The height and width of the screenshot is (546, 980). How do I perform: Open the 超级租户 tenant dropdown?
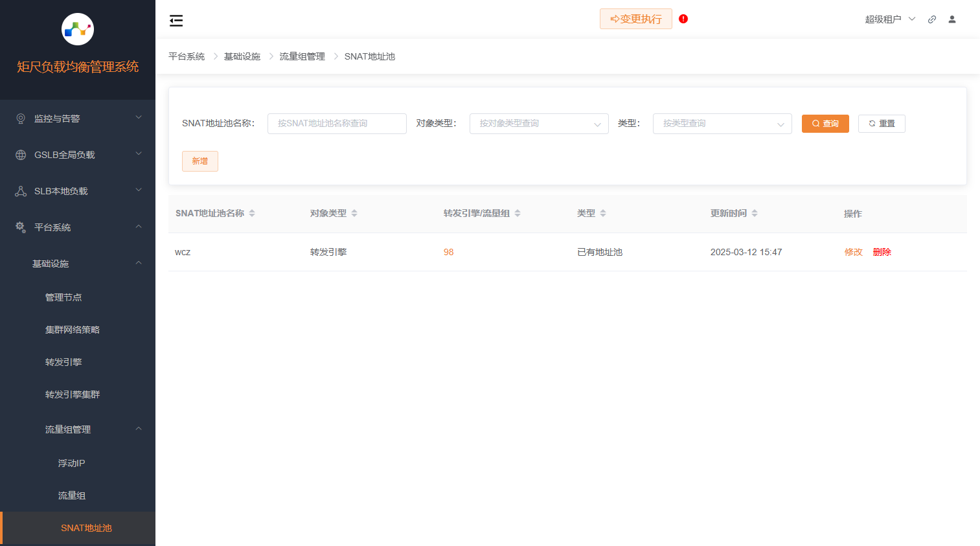890,19
